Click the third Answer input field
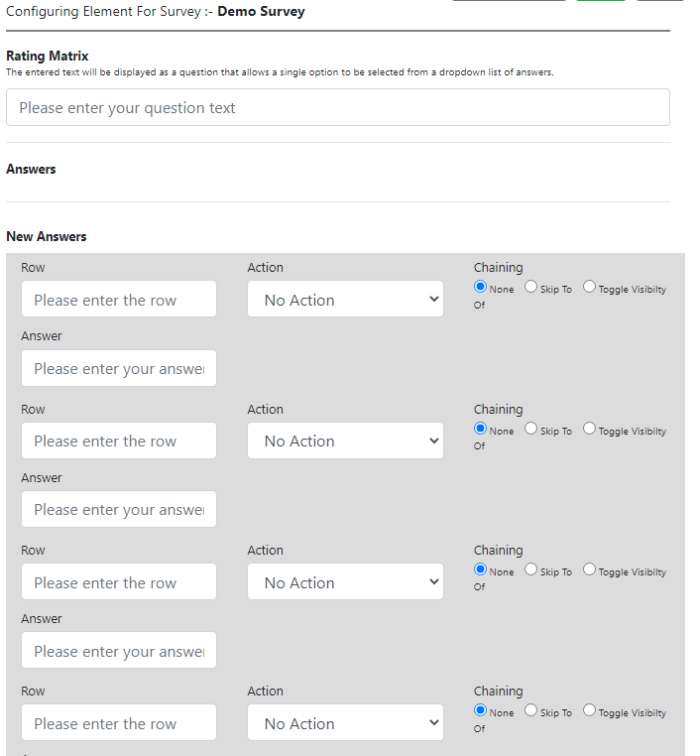 [x=119, y=651]
